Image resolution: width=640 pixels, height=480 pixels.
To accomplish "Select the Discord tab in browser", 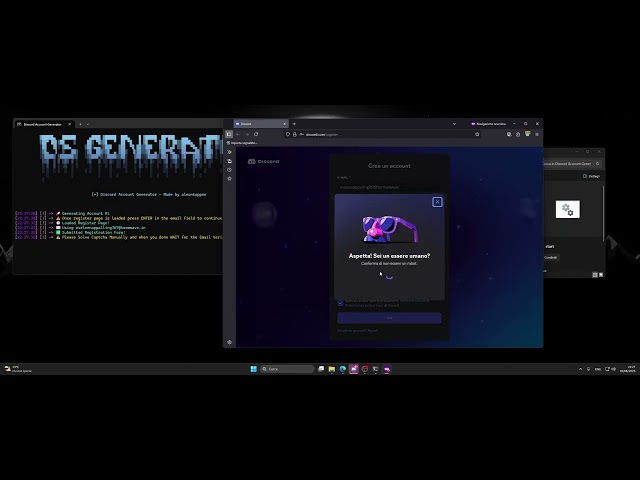I will 260,124.
